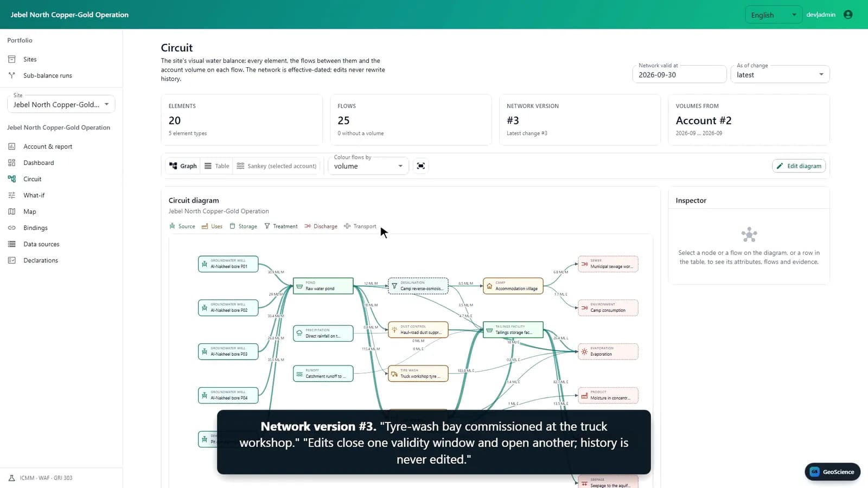
Task: Select the Evaporation discharge node
Action: pyautogui.click(x=608, y=351)
